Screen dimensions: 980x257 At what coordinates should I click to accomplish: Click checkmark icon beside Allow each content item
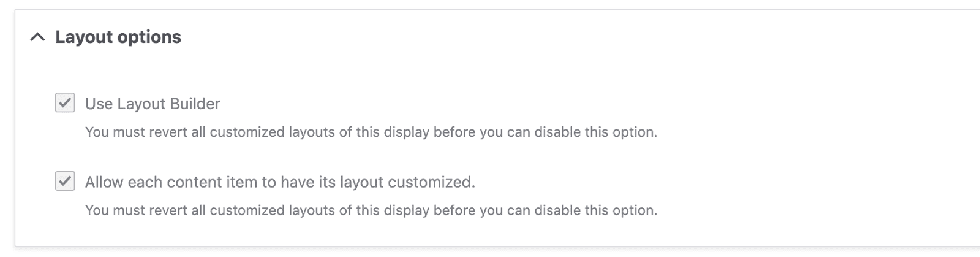coord(65,182)
